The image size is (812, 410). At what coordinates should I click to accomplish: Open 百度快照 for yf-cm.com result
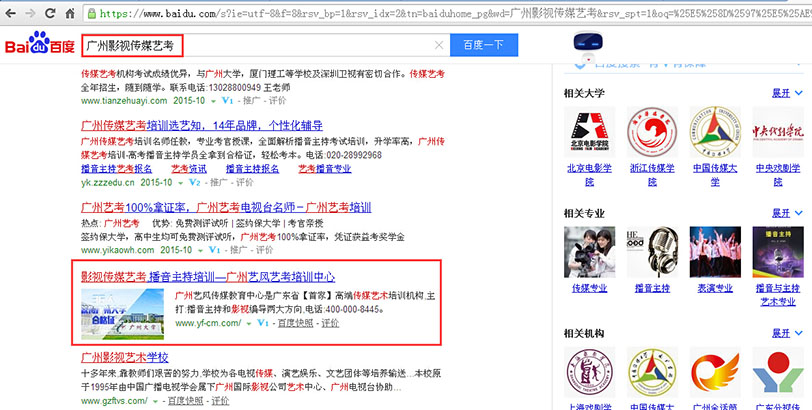[x=295, y=323]
